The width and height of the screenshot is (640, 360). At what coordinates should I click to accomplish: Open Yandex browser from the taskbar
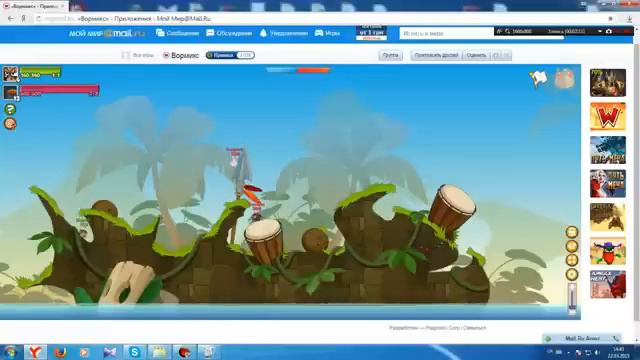pos(35,352)
